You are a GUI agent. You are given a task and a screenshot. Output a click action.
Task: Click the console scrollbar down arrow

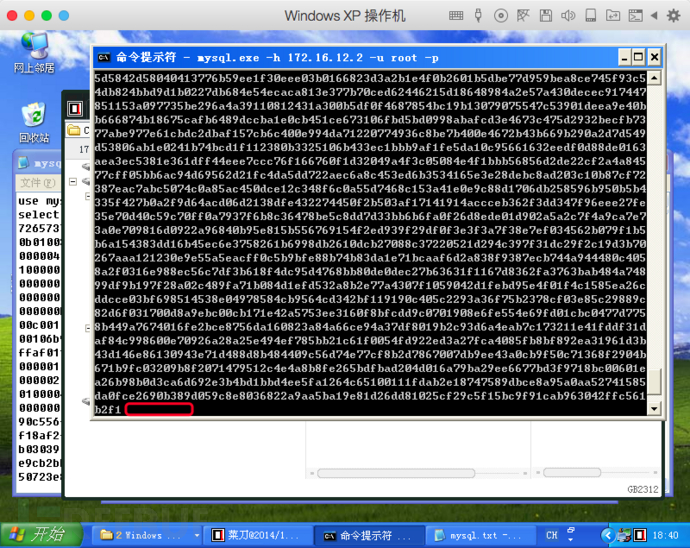click(654, 408)
